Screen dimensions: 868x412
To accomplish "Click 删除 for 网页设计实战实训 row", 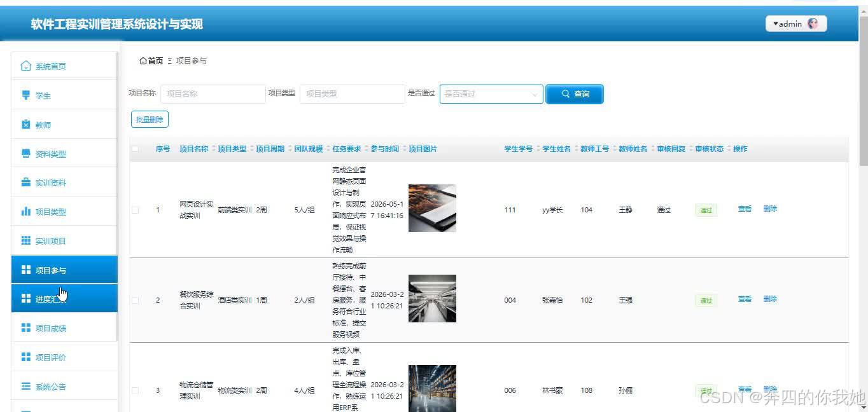I will click(770, 209).
